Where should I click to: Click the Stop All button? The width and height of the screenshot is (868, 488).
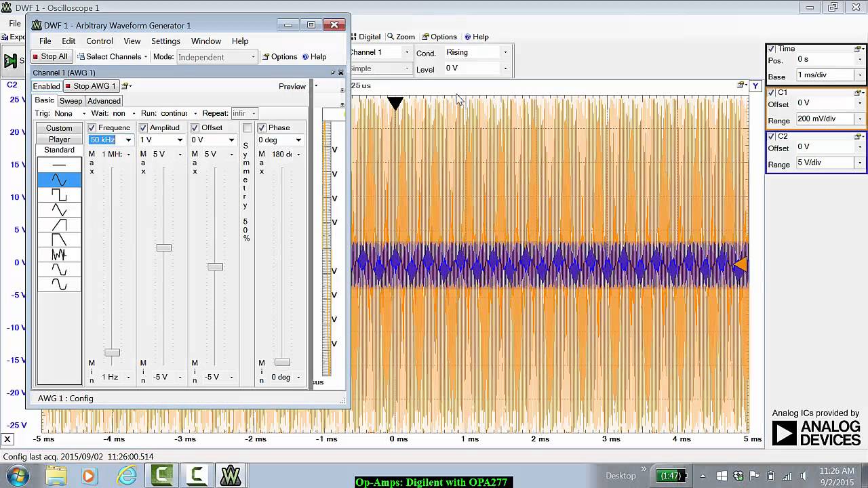coord(50,57)
